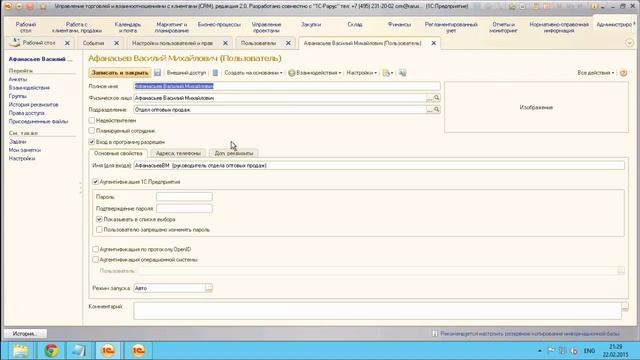Show hidden tray icons arrow
Screen dimensions: 640x360
tap(540, 351)
